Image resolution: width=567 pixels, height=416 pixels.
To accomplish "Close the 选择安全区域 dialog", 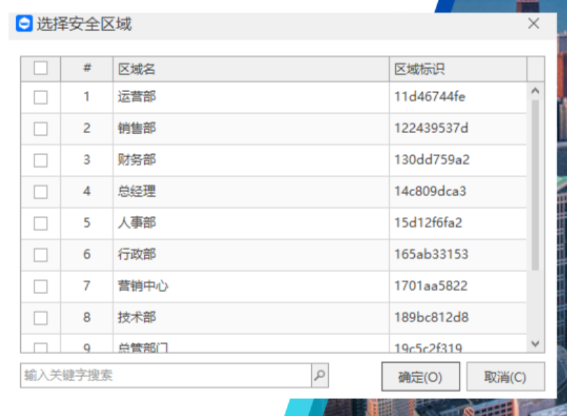I will coord(533,24).
